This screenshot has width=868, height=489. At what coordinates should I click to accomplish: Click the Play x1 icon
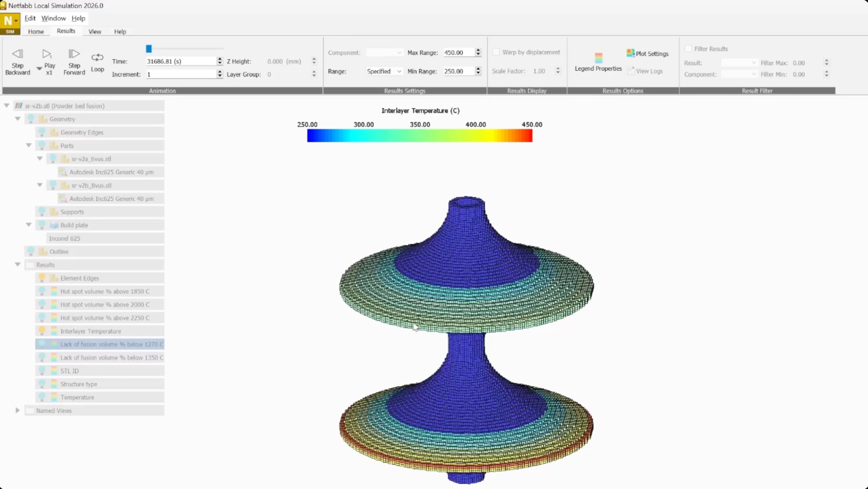[47, 54]
